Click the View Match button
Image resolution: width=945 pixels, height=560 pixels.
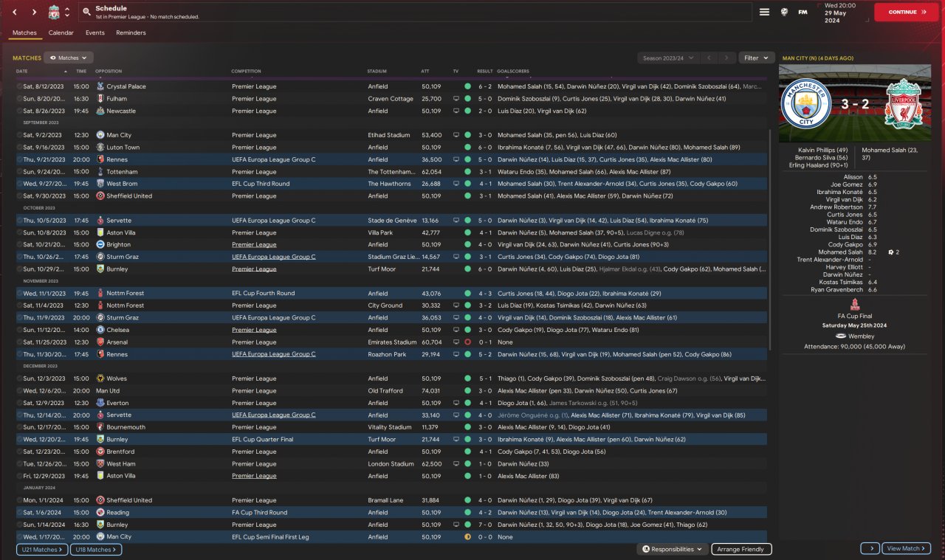[x=907, y=548]
